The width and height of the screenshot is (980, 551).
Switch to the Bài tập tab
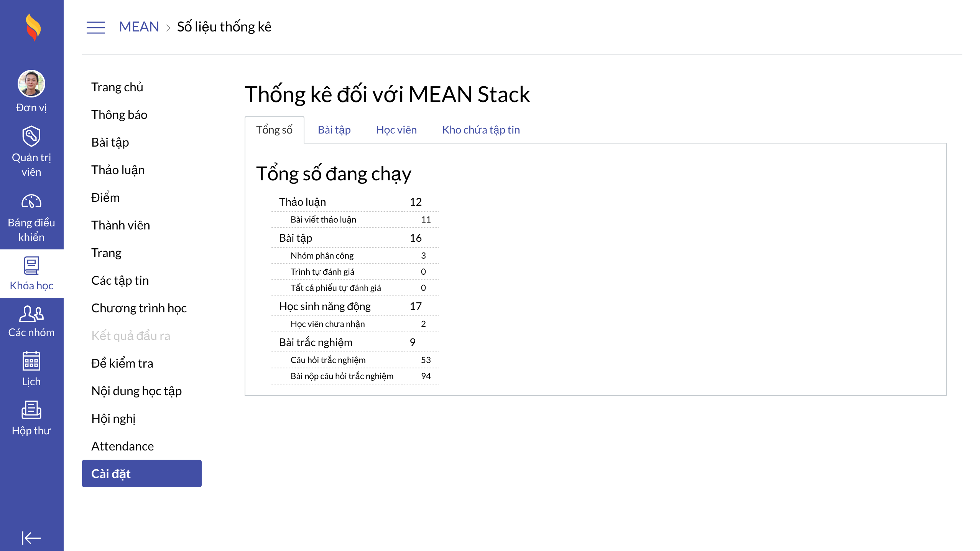pos(334,130)
